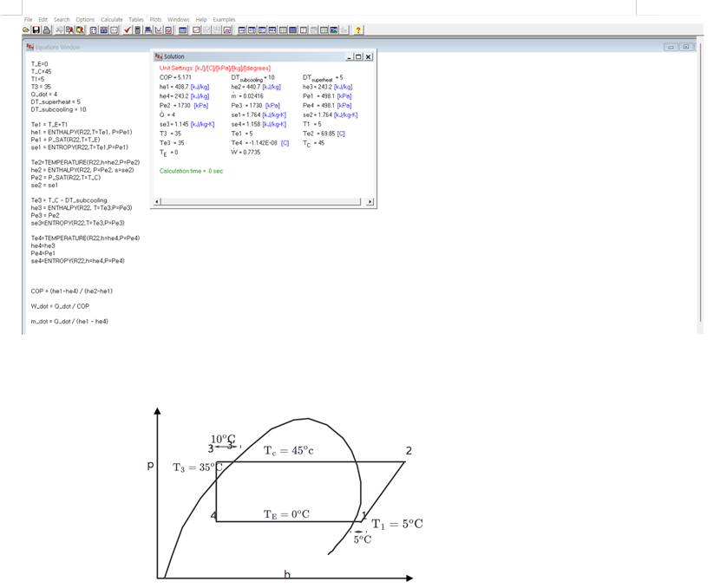720x588 pixels.
Task: Check equations using the red checkmark icon
Action: (x=127, y=31)
